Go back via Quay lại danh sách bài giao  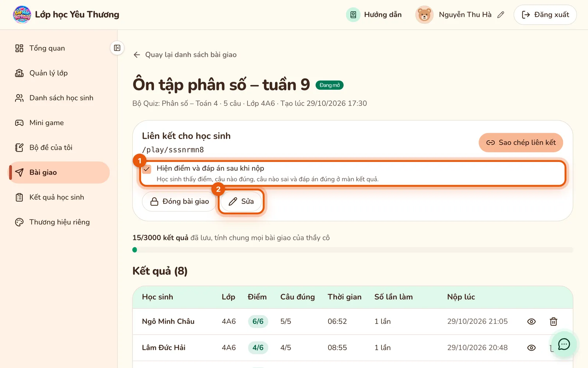point(185,54)
